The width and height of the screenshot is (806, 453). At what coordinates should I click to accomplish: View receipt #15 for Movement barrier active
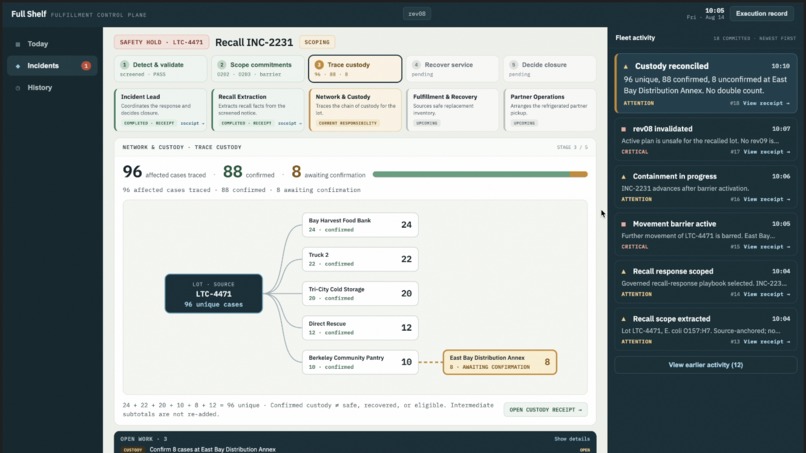766,247
